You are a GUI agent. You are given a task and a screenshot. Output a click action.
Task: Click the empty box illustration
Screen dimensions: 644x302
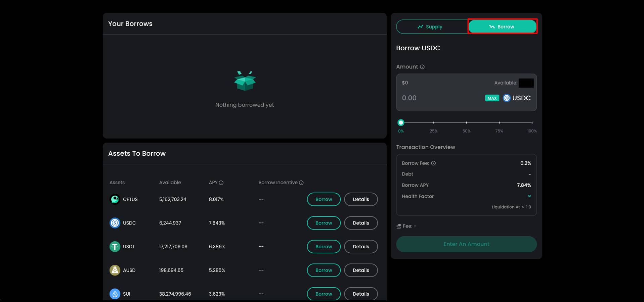245,81
